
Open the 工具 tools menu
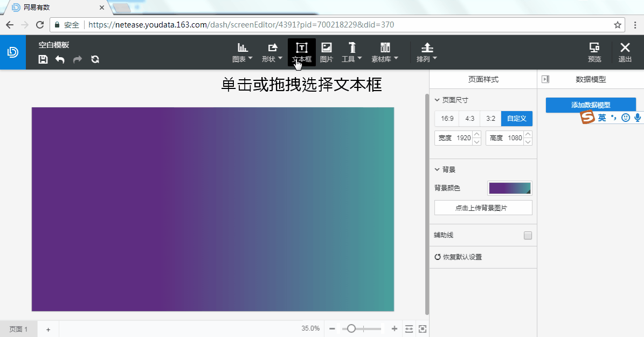coord(351,52)
